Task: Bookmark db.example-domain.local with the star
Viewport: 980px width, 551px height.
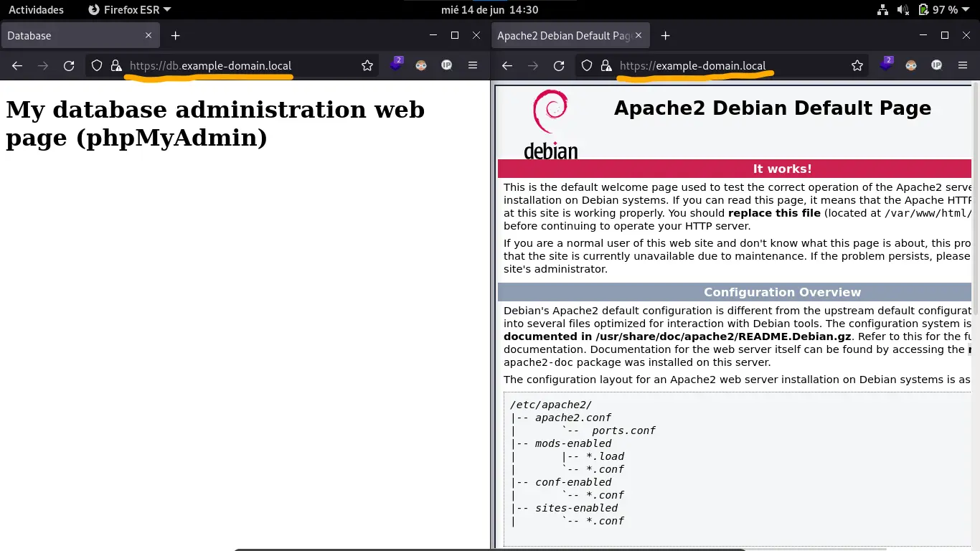Action: [367, 65]
